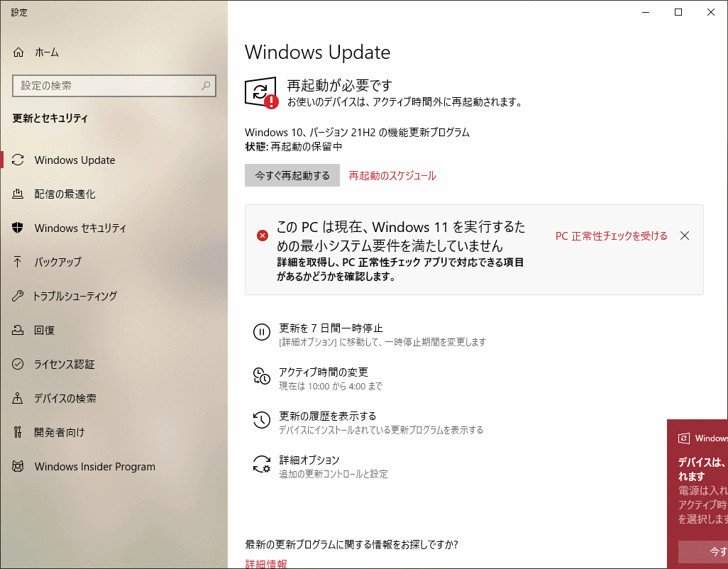
Task: Click the restart-required status icon with red alert
Action: click(261, 93)
